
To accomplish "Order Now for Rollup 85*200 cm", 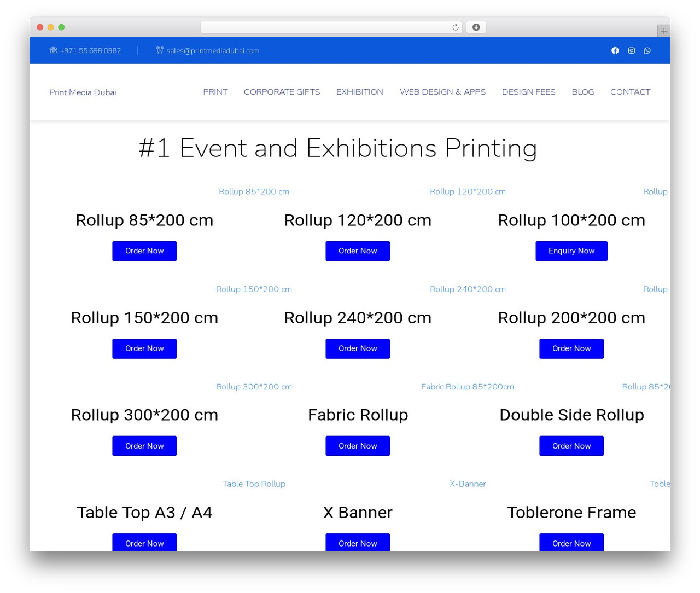I will tap(144, 251).
